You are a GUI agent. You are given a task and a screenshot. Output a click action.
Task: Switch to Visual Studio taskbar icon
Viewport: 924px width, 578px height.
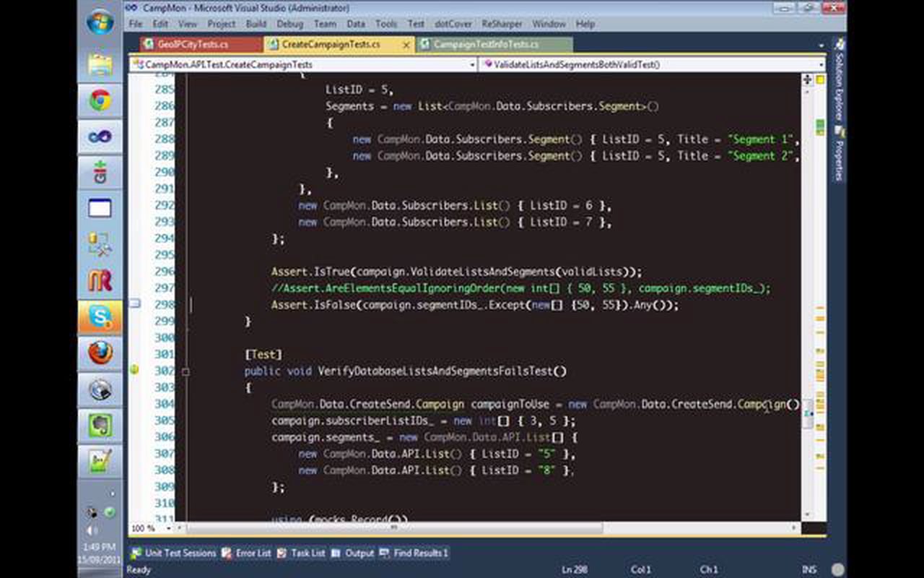pyautogui.click(x=100, y=137)
